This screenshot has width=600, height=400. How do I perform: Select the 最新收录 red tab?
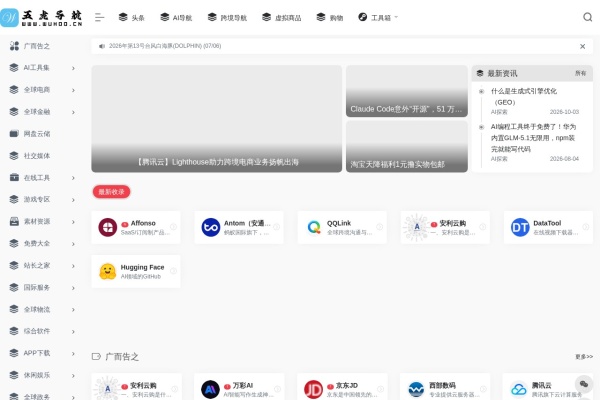click(111, 192)
